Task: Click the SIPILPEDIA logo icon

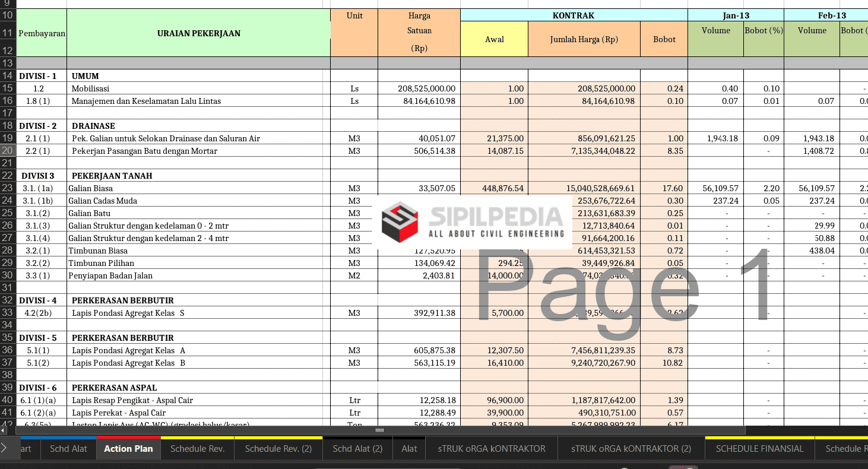Action: (400, 221)
